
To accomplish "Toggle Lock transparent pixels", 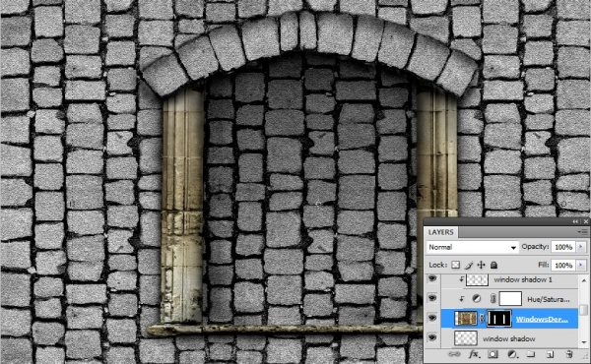I will tap(456, 265).
